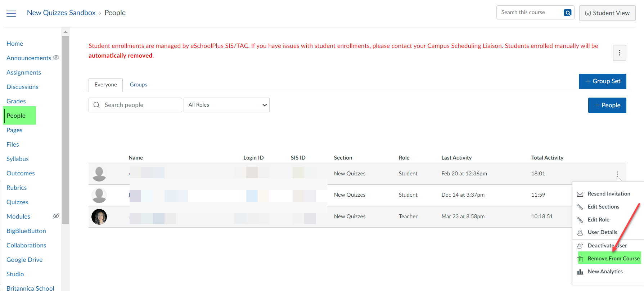Toggle the Modules hidden eye icon
644x291 pixels.
pos(56,216)
